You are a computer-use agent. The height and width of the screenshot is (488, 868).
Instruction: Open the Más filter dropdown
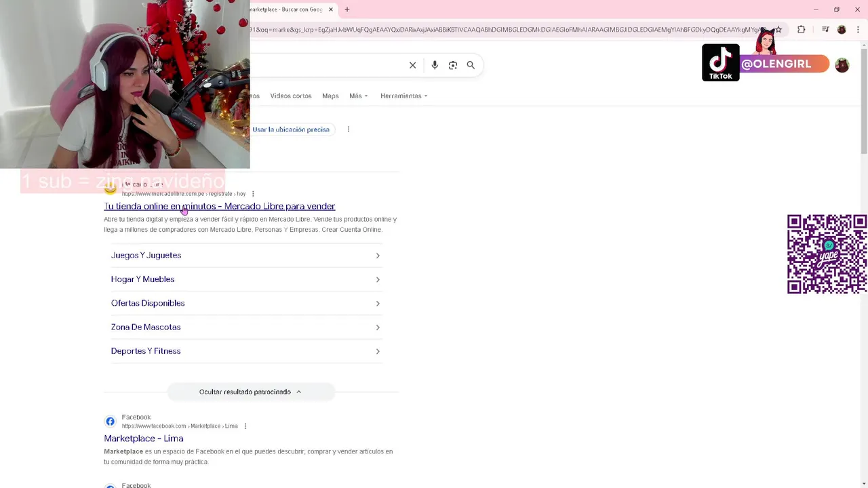tap(359, 96)
